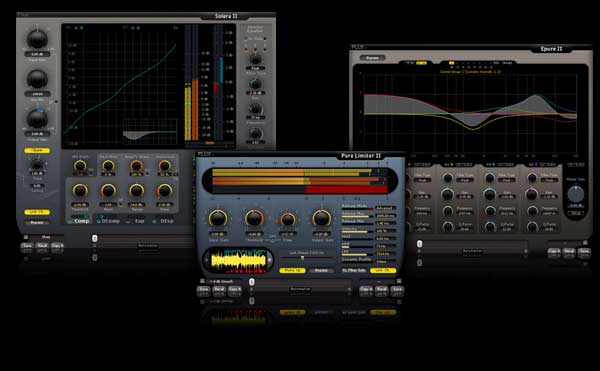The height and width of the screenshot is (371, 600).
Task: Click Solera II Input Gain knob
Action: [37, 39]
